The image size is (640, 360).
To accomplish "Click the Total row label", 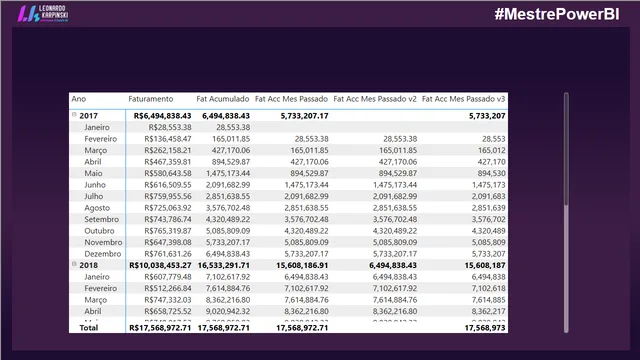I will [x=89, y=328].
